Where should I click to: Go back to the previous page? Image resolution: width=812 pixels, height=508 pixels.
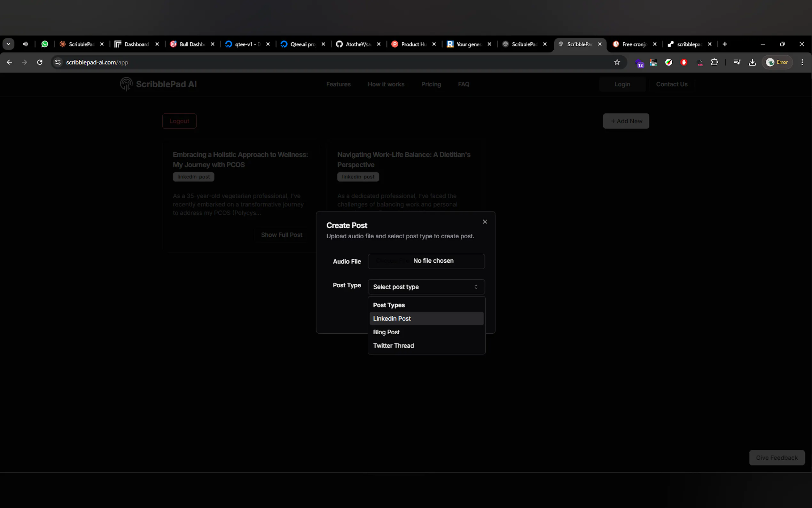click(9, 62)
